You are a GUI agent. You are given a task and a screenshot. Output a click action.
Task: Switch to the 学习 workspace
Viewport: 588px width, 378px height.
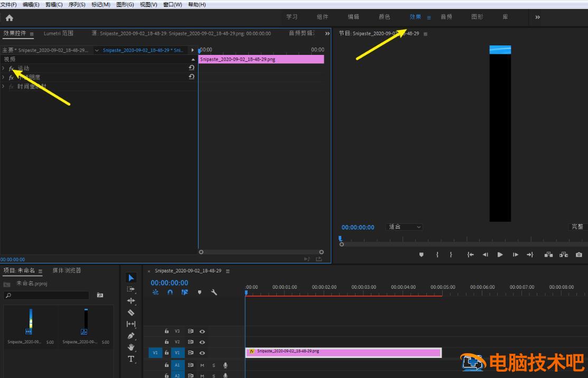coord(292,17)
